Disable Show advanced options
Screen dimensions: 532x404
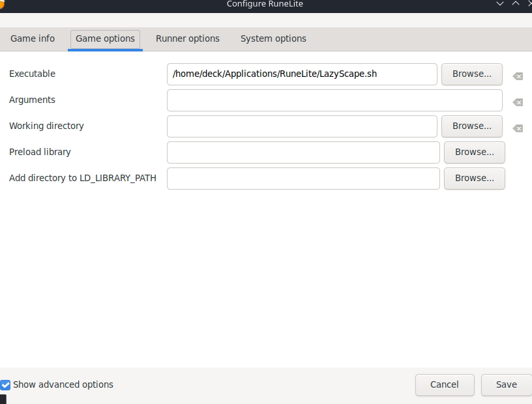click(x=6, y=384)
